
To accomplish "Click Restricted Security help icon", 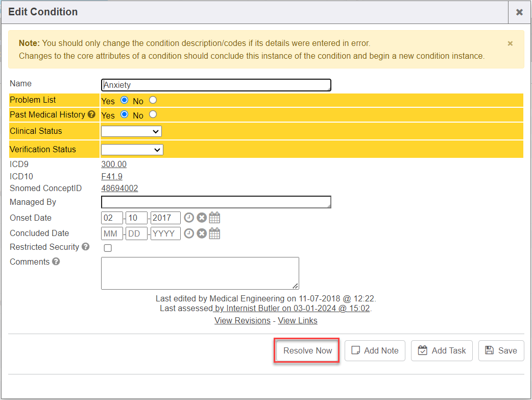I will pyautogui.click(x=86, y=247).
